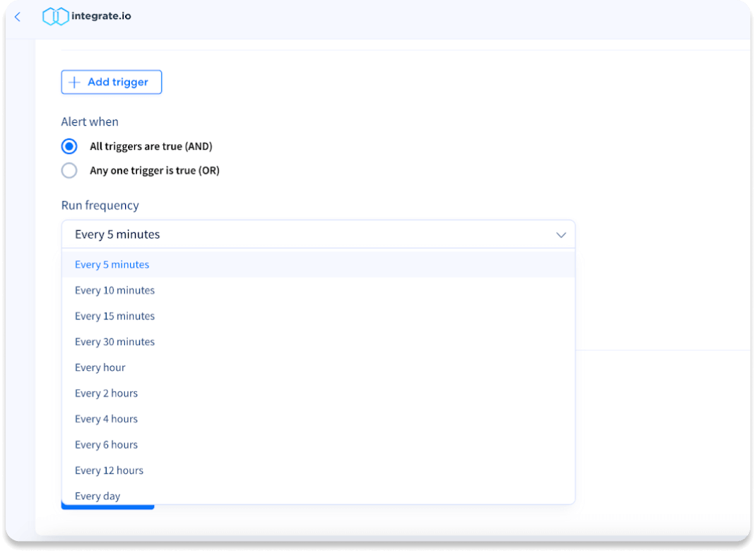Choose 'Every 10 minutes' from the list

coord(114,290)
